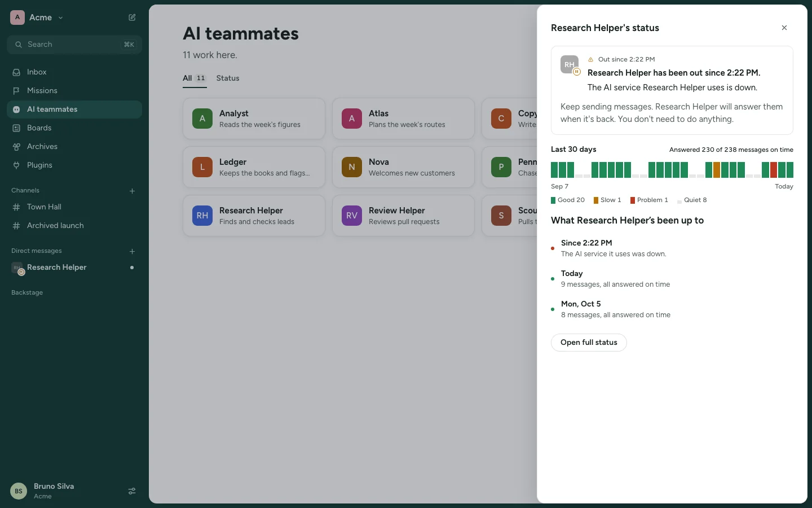This screenshot has width=812, height=508.
Task: Click the Analyst teammate avatar
Action: (202, 119)
